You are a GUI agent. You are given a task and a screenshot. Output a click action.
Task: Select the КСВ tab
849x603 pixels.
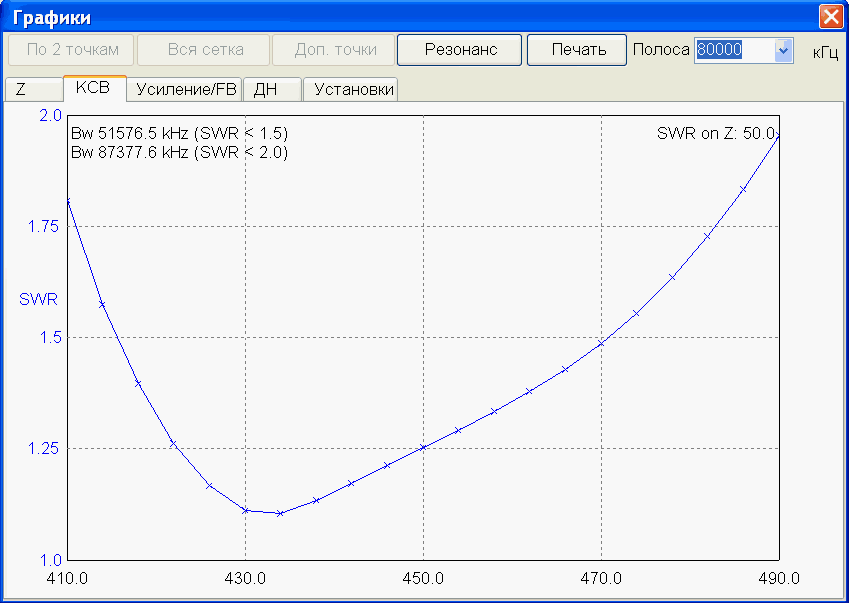pos(93,88)
